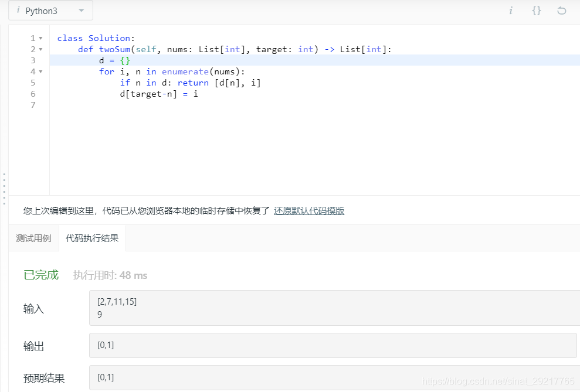Click line number 7 in the gutter
Screen dimensions: 580x392
33,105
